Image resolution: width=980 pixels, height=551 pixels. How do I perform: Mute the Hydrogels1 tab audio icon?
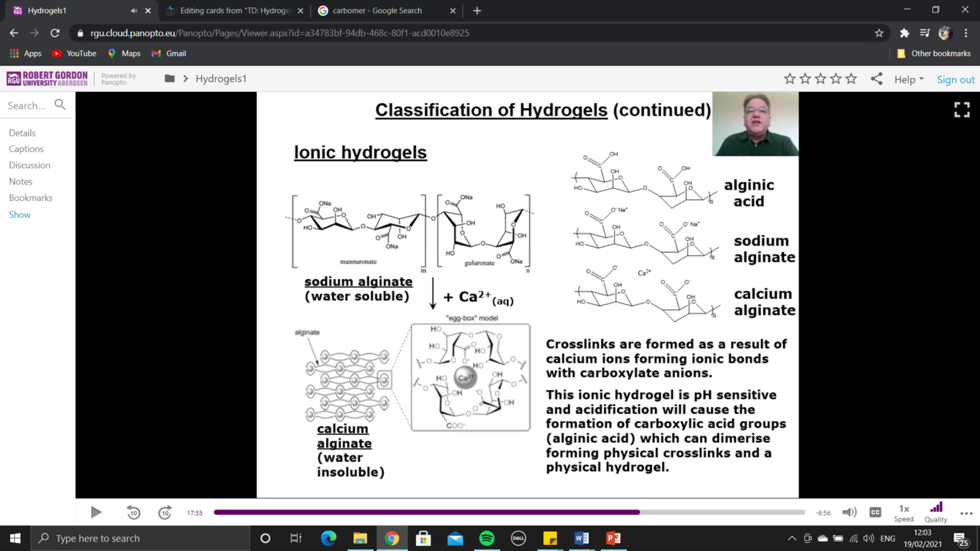[x=134, y=11]
